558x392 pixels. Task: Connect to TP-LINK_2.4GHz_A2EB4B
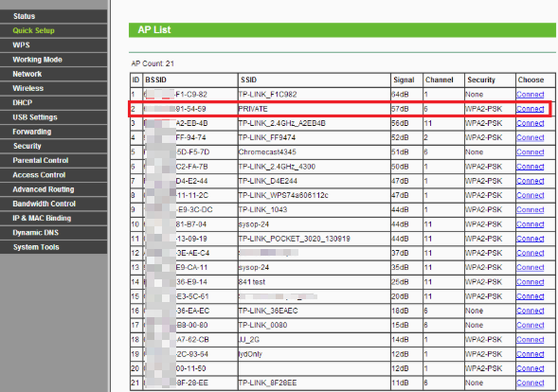click(531, 123)
